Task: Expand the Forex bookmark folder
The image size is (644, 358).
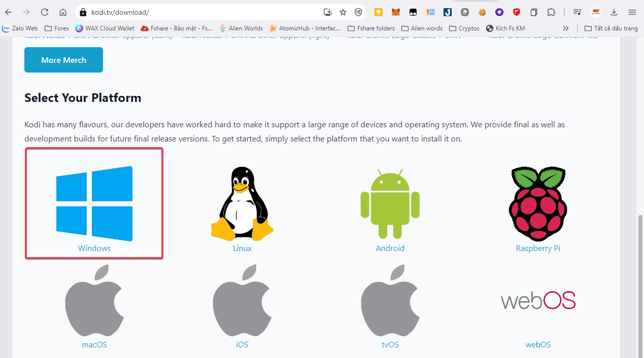Action: 57,28
